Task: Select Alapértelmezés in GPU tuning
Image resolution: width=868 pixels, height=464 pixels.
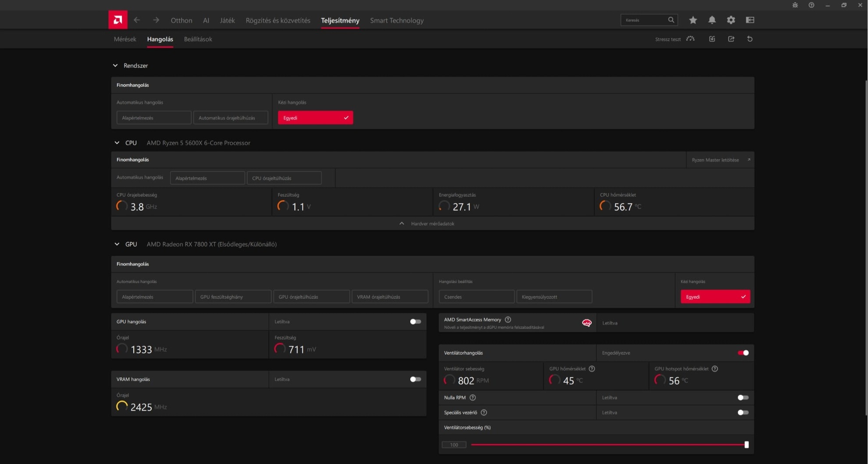Action: tap(155, 297)
